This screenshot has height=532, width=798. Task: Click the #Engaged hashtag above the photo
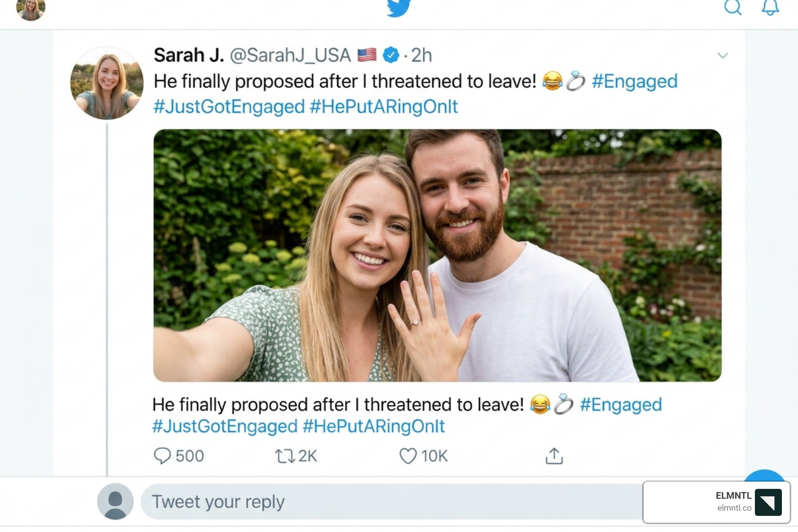[x=634, y=82]
